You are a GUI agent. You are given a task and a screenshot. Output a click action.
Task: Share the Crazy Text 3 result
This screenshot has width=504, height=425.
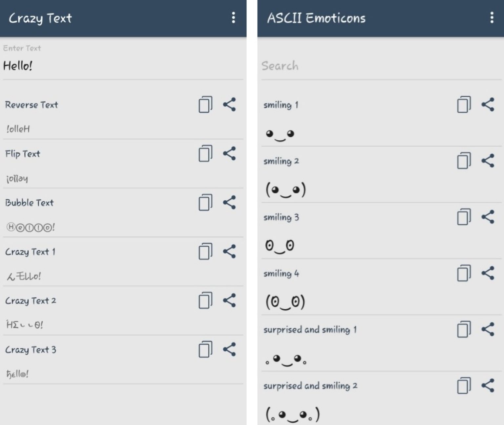pyautogui.click(x=229, y=349)
